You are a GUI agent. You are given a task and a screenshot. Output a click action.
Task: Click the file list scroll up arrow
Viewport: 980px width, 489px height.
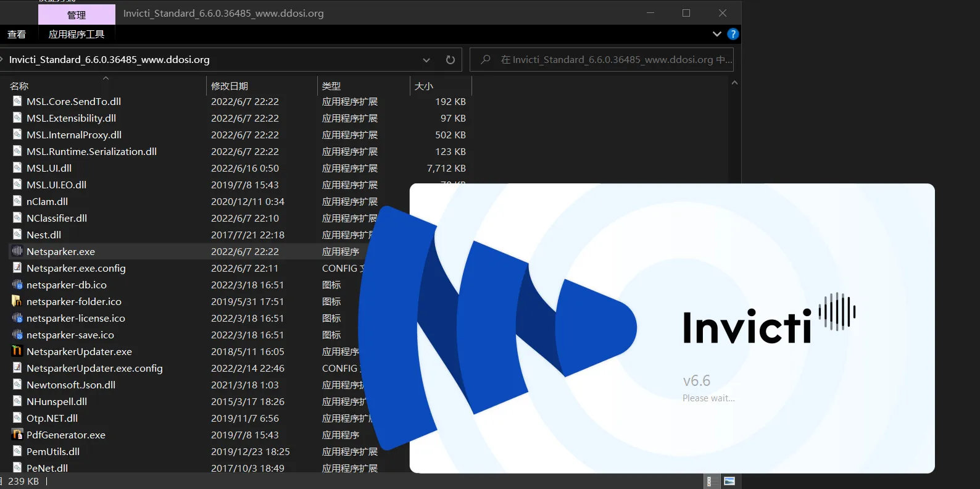click(x=734, y=83)
